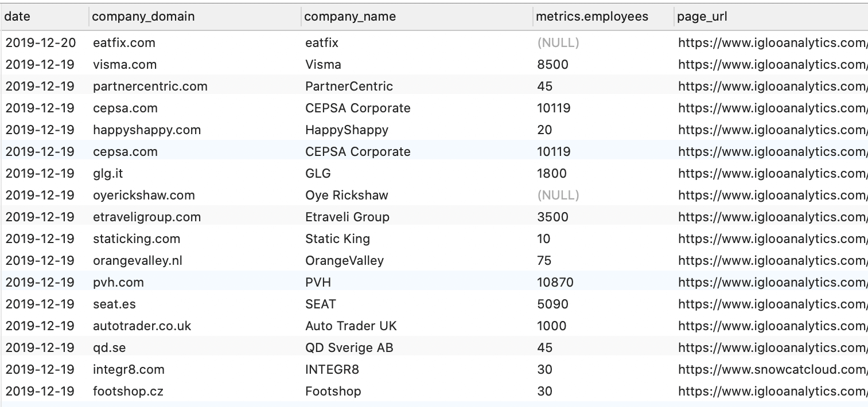
Task: Select the page_url cell in the Visma row
Action: (773, 65)
